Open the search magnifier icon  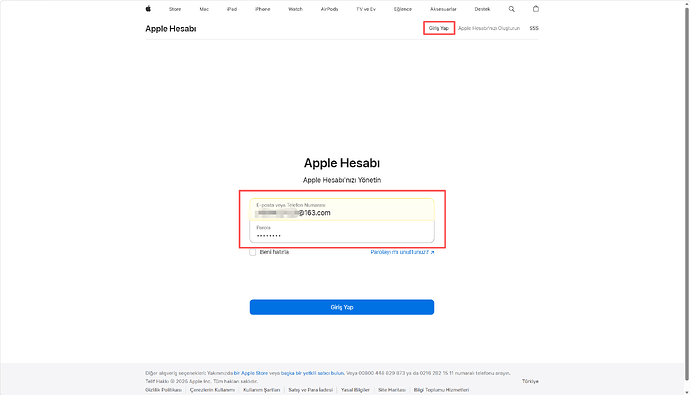coord(511,9)
